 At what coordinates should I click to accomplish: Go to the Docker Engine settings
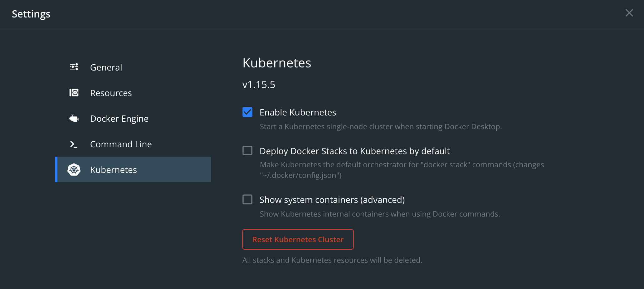pos(119,119)
